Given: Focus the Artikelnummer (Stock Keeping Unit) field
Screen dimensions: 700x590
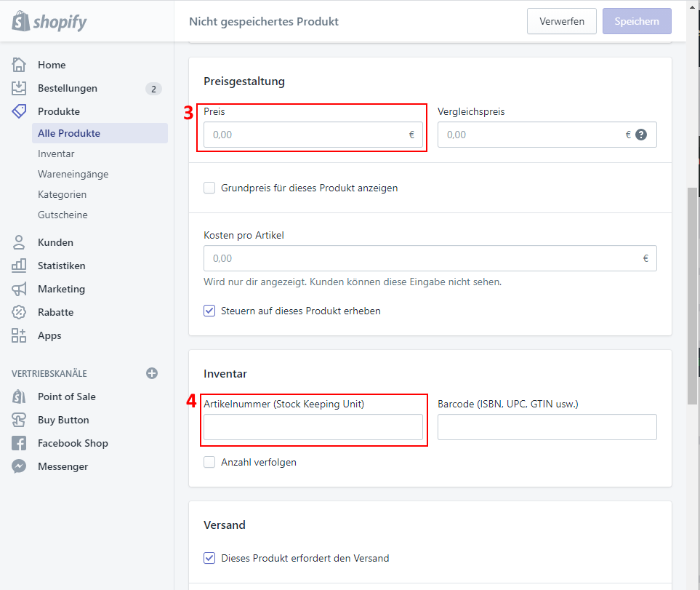Looking at the screenshot, I should coord(313,427).
